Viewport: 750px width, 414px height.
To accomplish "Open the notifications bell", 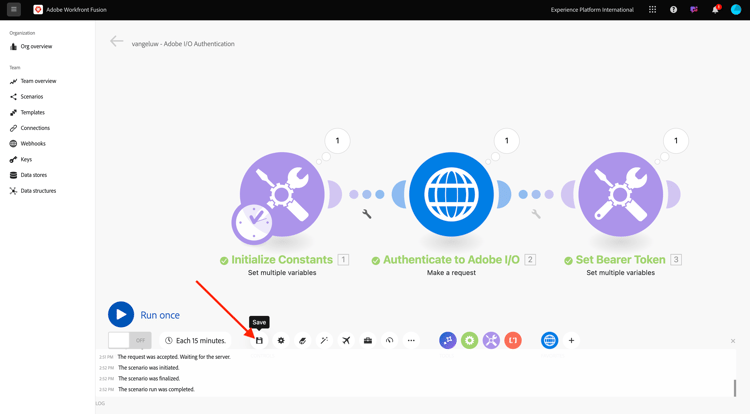I will (715, 10).
